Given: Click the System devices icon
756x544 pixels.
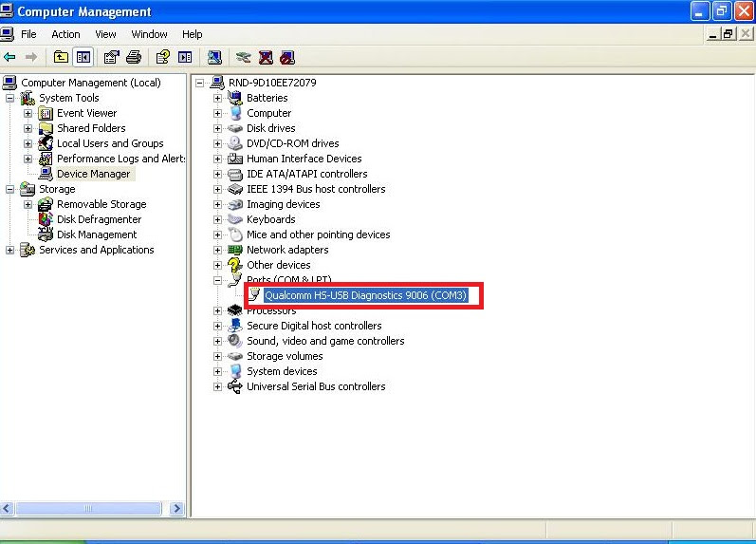Looking at the screenshot, I should coord(235,371).
